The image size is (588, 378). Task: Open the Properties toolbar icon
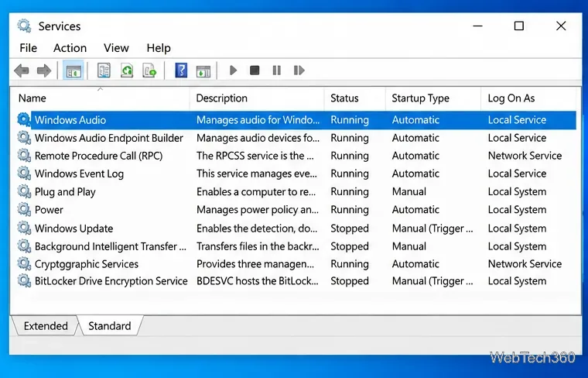(x=104, y=70)
